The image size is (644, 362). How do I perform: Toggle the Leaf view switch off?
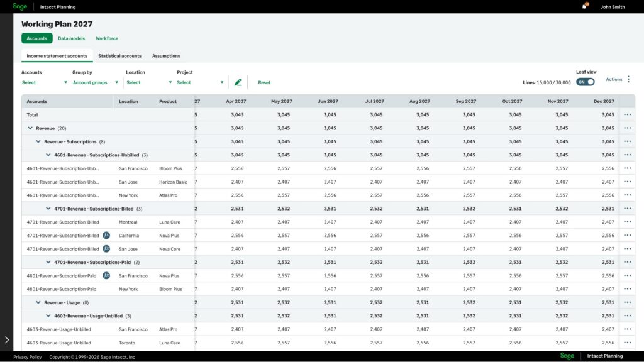[x=585, y=82]
